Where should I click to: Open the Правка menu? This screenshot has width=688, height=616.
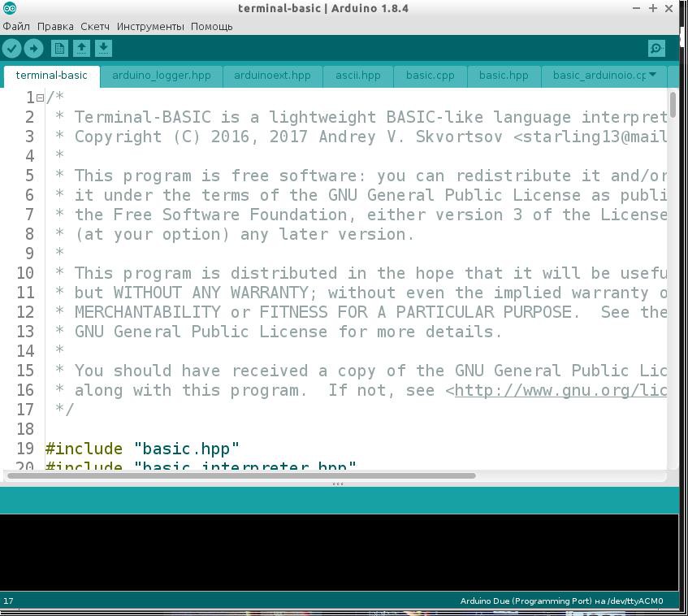point(55,26)
